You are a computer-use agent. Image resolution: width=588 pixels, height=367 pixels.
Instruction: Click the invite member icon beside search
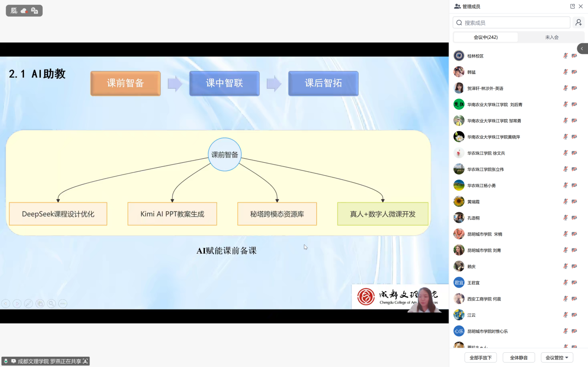coord(578,23)
